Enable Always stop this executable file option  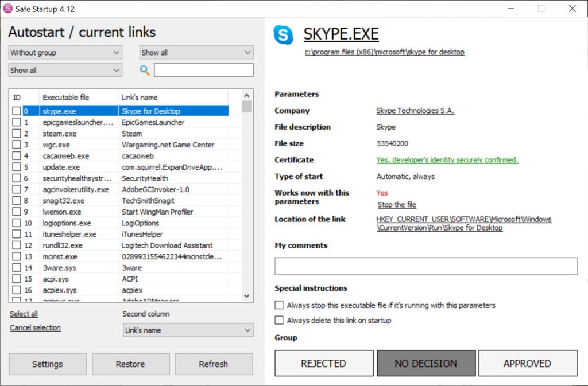coord(279,305)
